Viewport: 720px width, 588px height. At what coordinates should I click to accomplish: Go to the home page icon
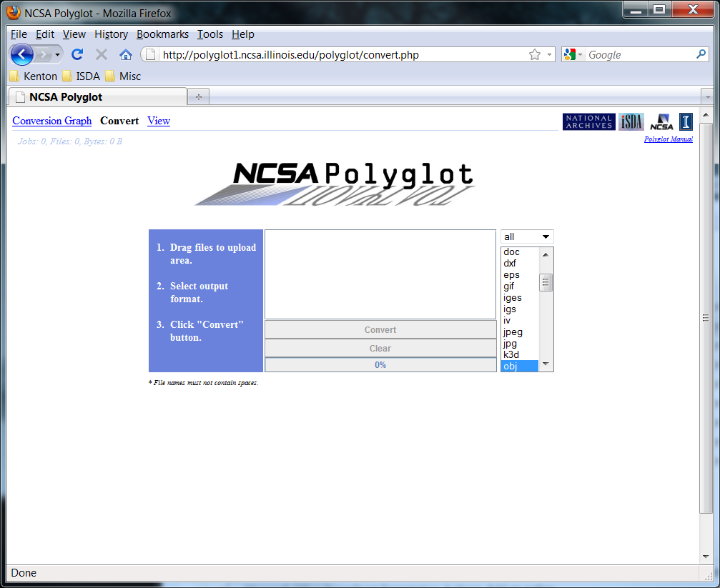[125, 54]
